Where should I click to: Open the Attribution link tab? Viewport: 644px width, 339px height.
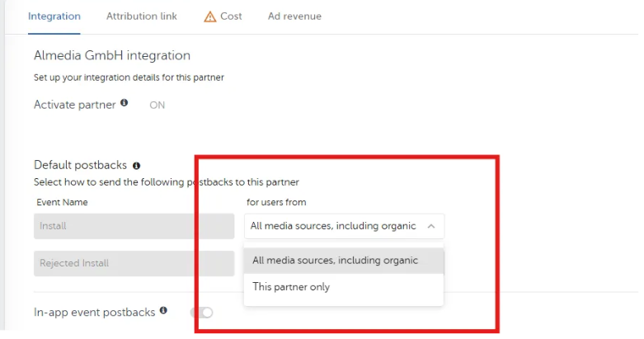pyautogui.click(x=142, y=16)
